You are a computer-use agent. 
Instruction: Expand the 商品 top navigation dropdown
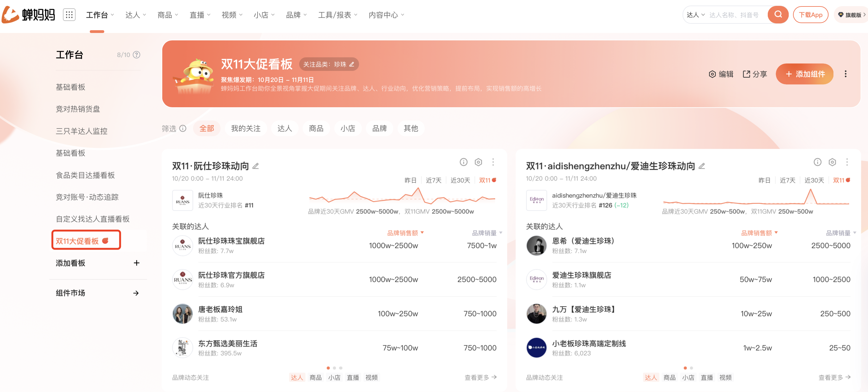point(168,15)
